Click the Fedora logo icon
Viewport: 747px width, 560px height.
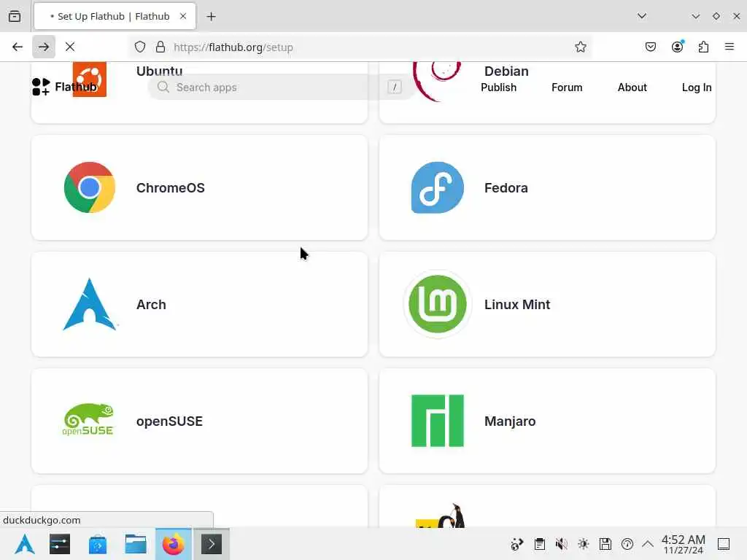point(438,187)
